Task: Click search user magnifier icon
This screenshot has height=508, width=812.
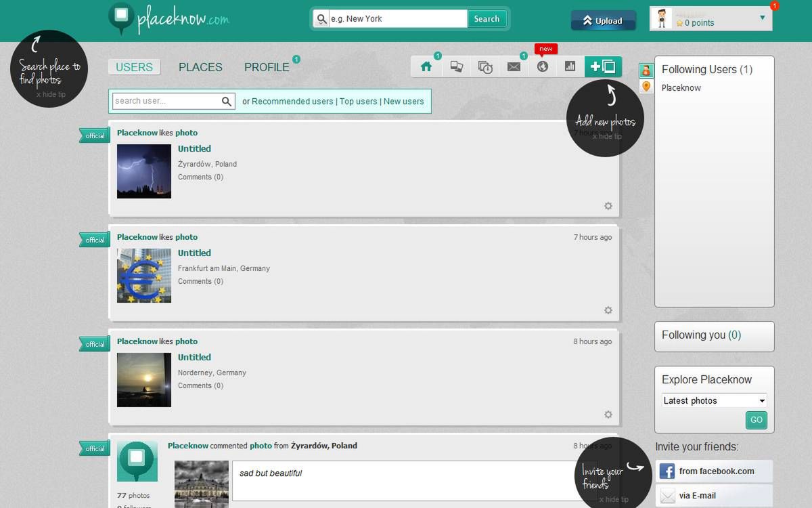Action: coord(227,102)
